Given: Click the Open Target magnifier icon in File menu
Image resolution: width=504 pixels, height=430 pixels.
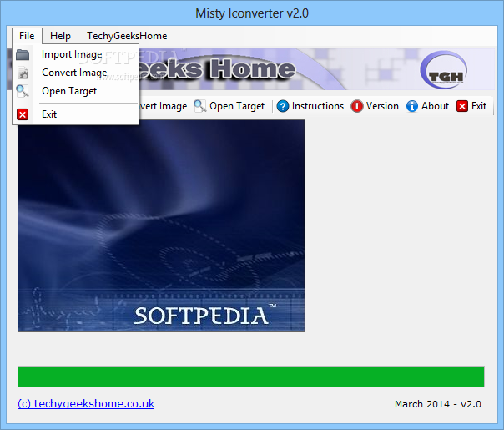Looking at the screenshot, I should point(23,91).
